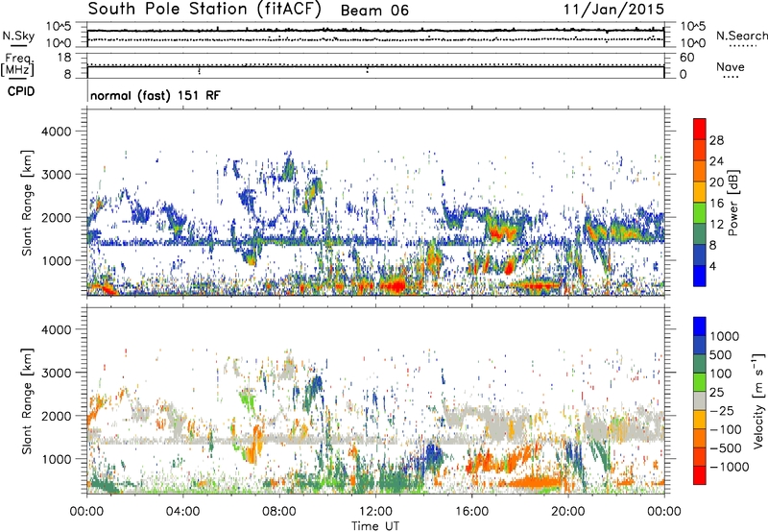This screenshot has width=768, height=532.
Task: Click the "4" label on Power color bar
Action: [712, 266]
